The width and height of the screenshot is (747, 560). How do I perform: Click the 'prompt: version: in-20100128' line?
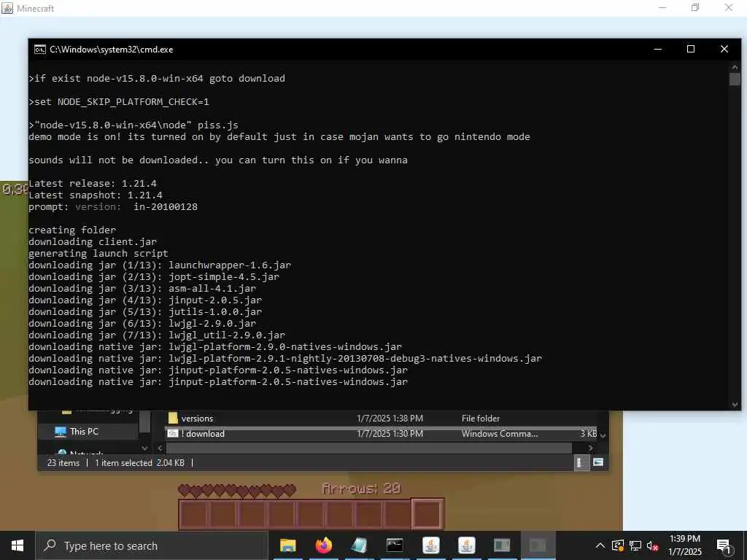113,206
